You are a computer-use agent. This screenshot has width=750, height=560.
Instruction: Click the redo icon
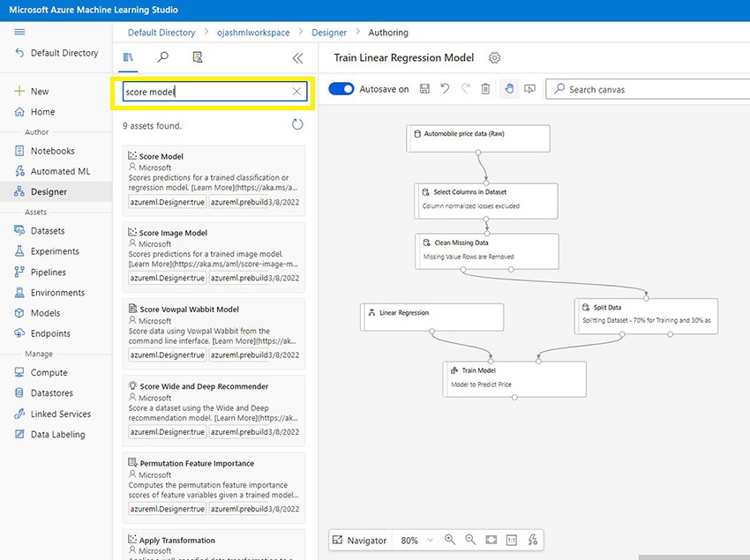click(465, 88)
